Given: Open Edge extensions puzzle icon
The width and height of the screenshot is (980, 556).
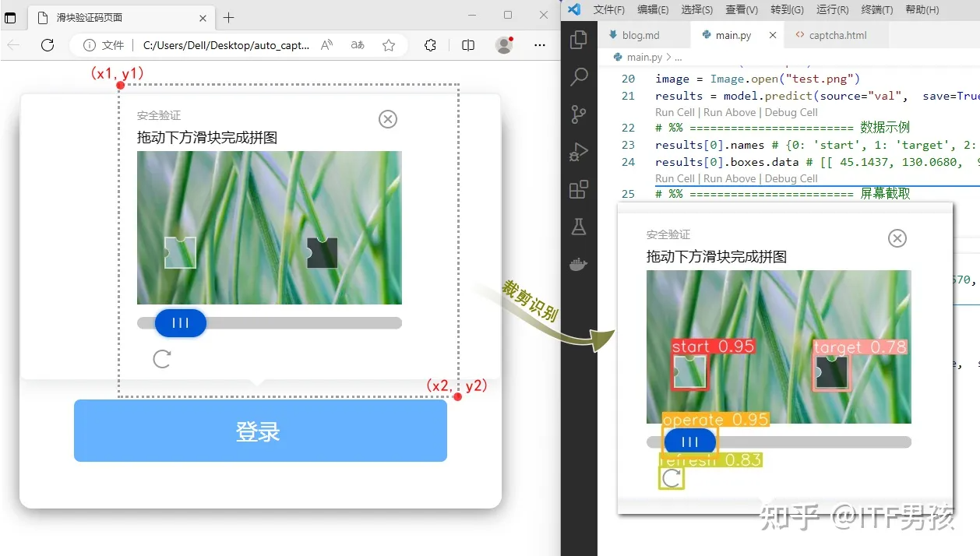Looking at the screenshot, I should click(430, 45).
